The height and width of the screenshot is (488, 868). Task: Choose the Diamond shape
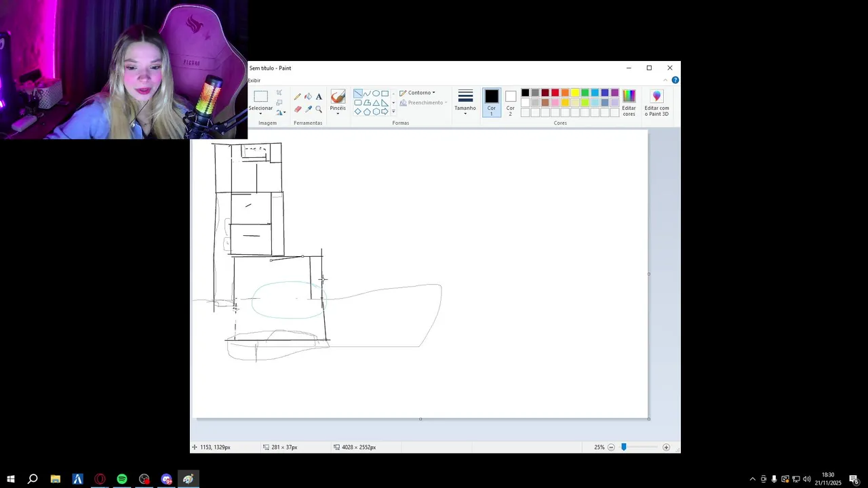click(x=357, y=111)
